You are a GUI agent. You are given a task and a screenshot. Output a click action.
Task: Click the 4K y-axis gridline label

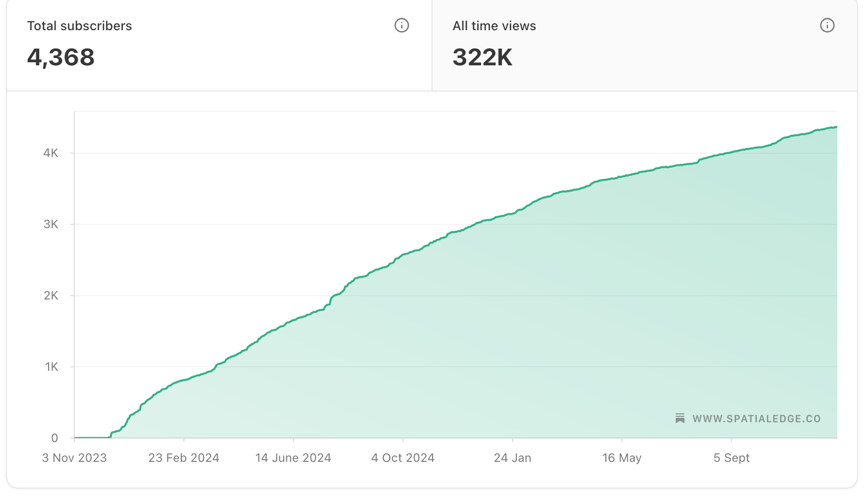pos(52,153)
